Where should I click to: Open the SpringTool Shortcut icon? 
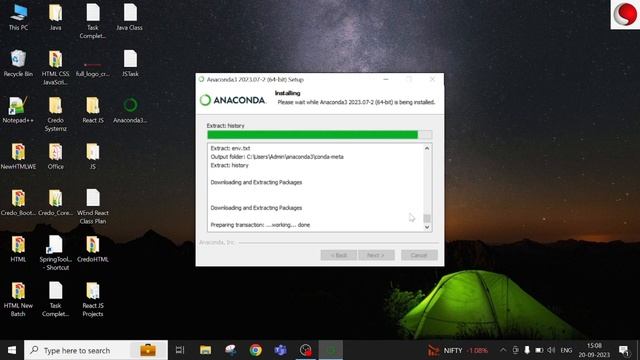56,253
